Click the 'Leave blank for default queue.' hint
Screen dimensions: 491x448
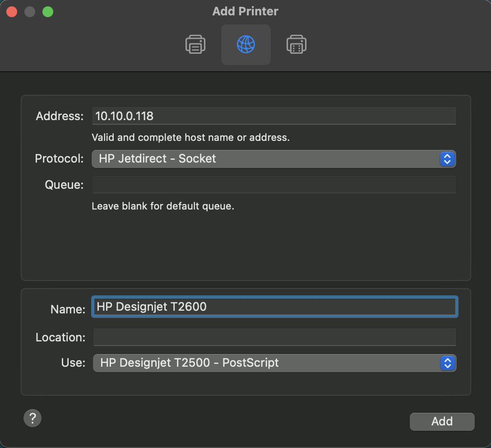pos(163,206)
